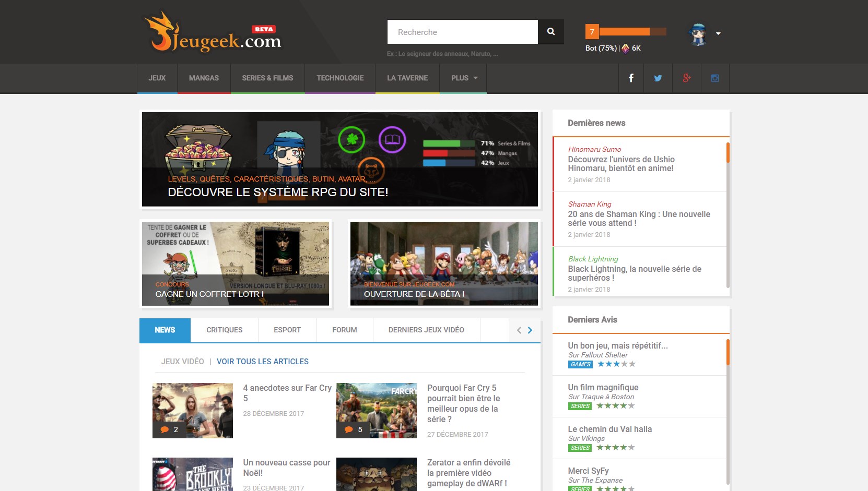Open the GAGNE UN COFFRET LOTR banner

pyautogui.click(x=236, y=264)
